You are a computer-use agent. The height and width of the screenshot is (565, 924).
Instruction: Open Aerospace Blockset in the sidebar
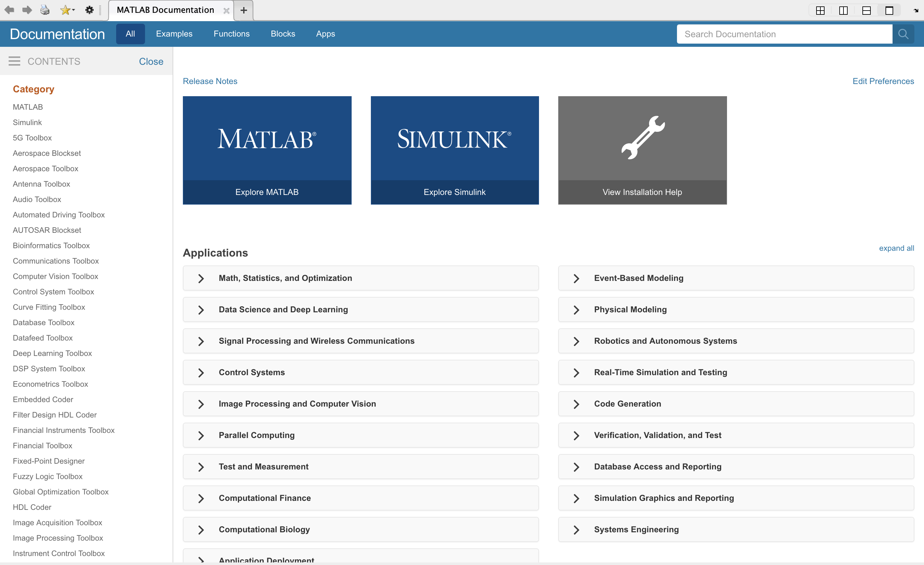coord(47,153)
